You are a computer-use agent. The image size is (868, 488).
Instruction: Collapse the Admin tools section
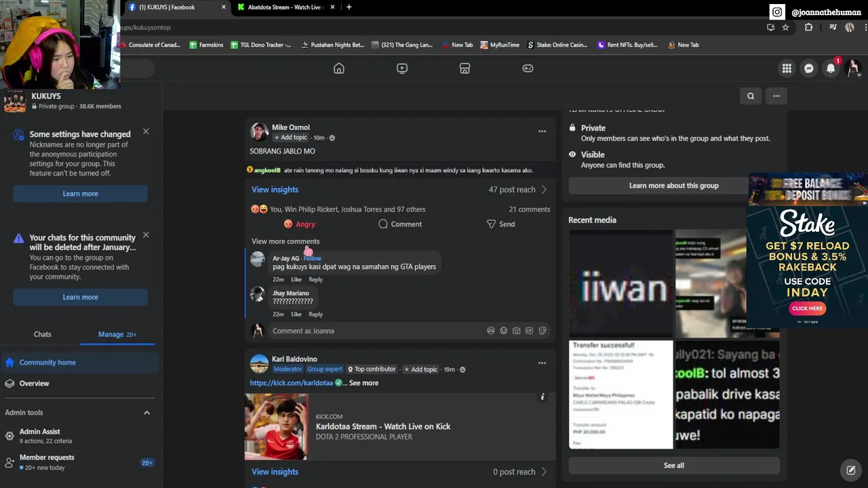(146, 413)
